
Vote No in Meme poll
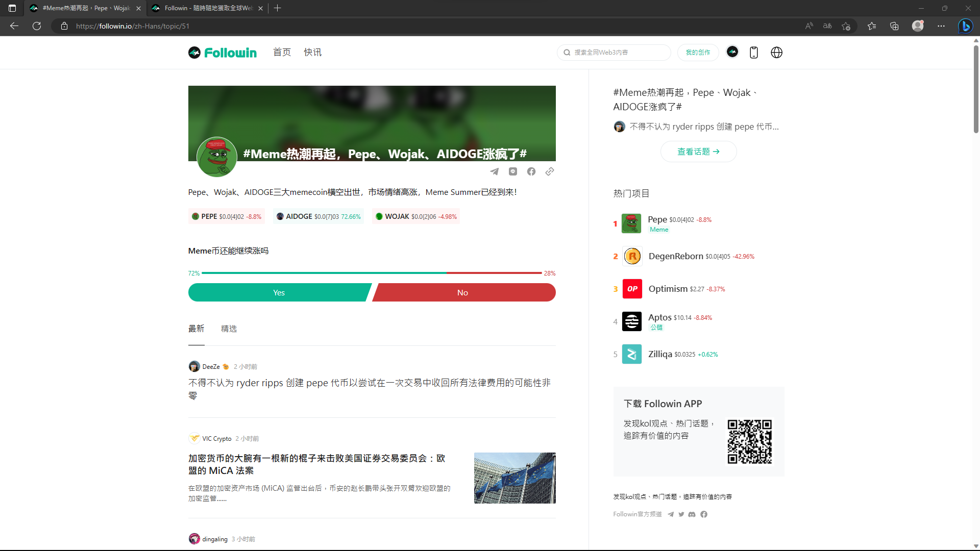pos(463,292)
